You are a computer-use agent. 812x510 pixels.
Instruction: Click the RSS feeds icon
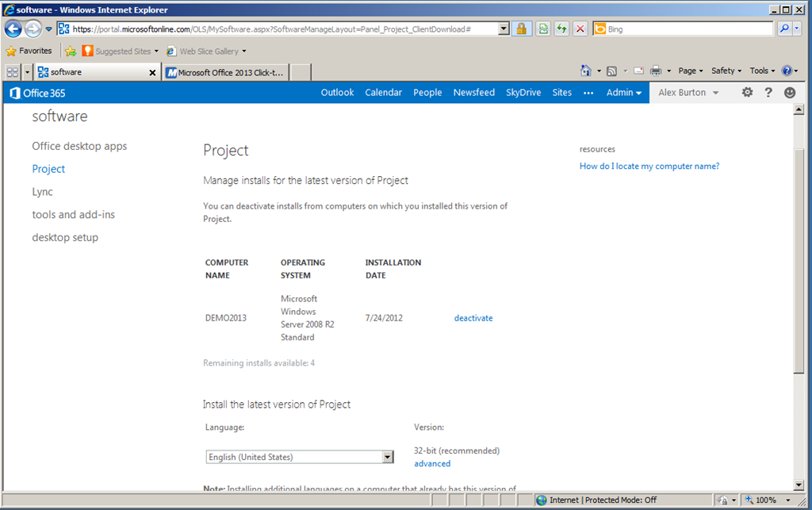pos(611,71)
